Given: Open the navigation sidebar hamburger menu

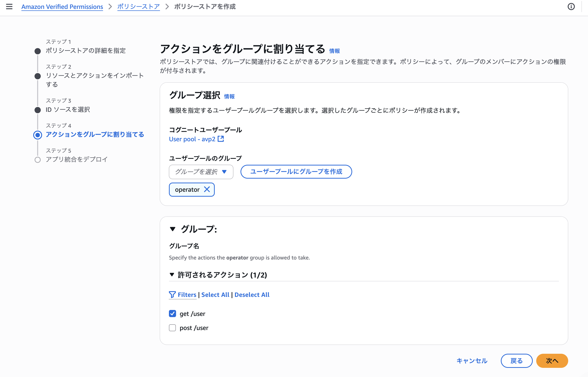Looking at the screenshot, I should click(x=9, y=7).
